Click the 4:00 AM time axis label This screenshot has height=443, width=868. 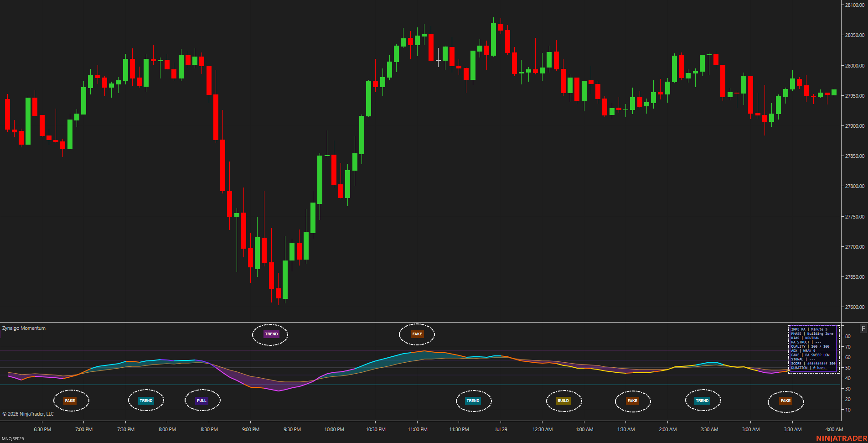pos(834,429)
